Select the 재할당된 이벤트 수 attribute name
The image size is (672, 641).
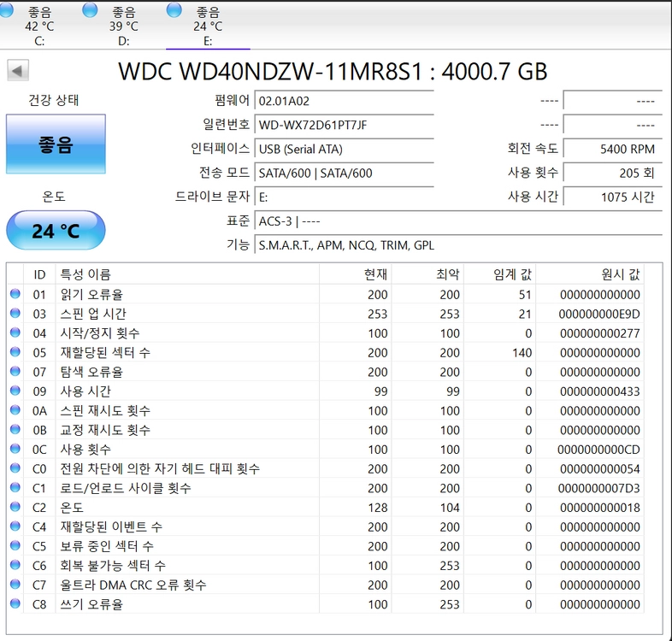(x=111, y=526)
